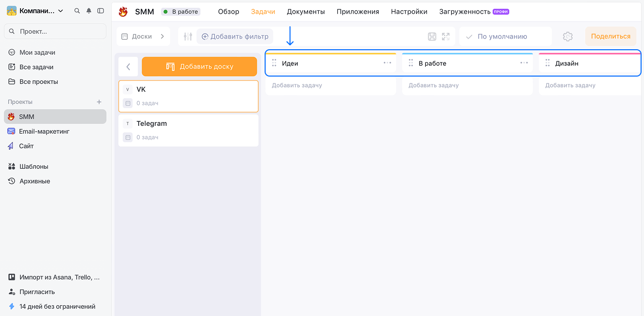Collapse sidebar with panel toggle icon
The height and width of the screenshot is (316, 644).
pyautogui.click(x=101, y=11)
